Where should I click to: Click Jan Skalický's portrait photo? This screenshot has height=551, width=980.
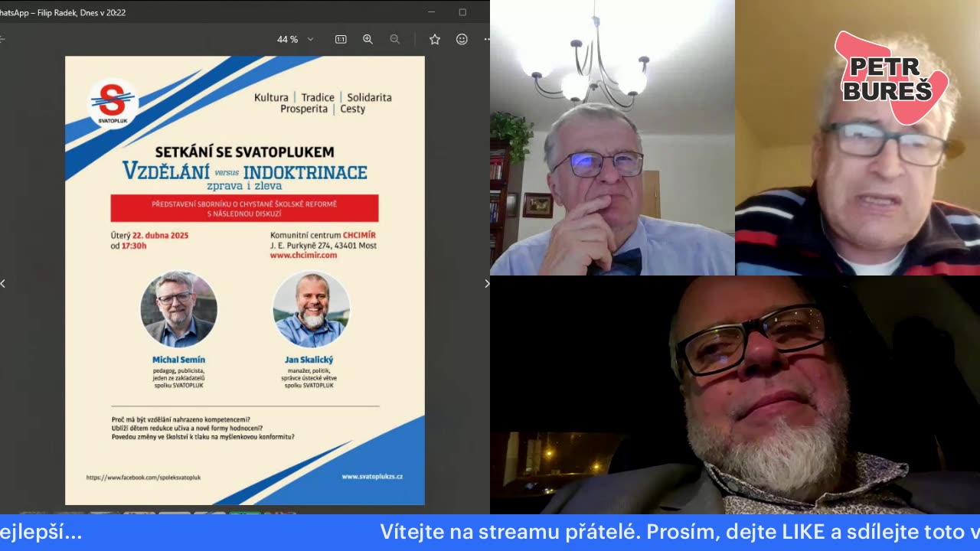pos(311,309)
